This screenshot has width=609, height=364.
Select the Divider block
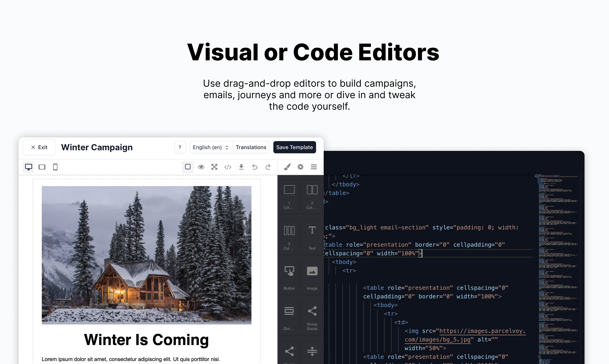[x=289, y=318]
